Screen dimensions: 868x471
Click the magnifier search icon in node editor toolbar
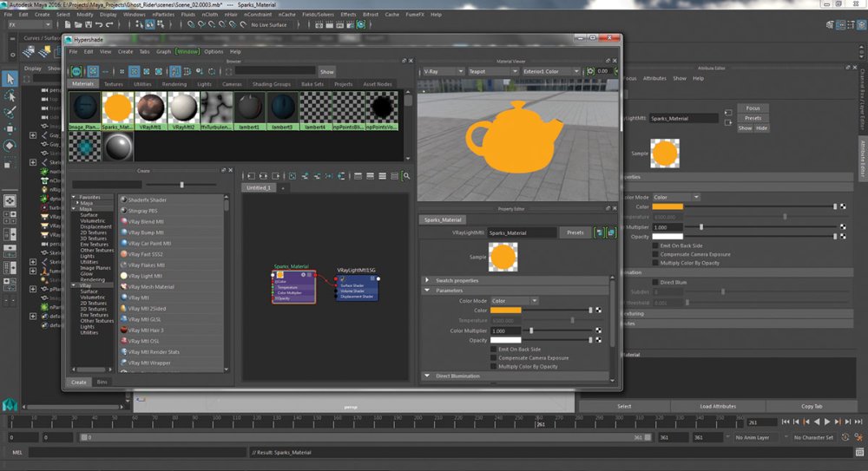[x=406, y=176]
